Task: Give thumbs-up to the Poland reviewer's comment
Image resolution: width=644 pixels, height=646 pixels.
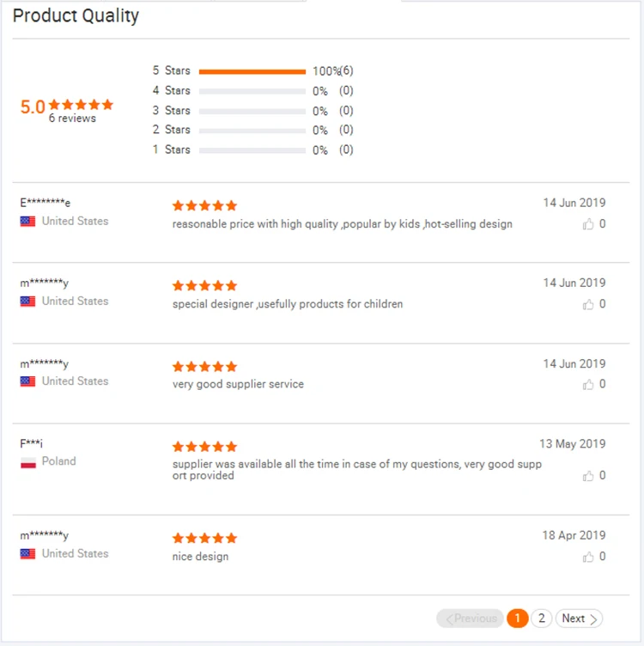Action: coord(588,475)
